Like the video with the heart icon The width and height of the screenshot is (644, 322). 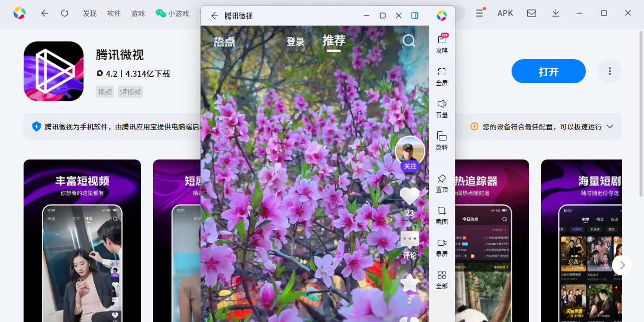tap(410, 196)
